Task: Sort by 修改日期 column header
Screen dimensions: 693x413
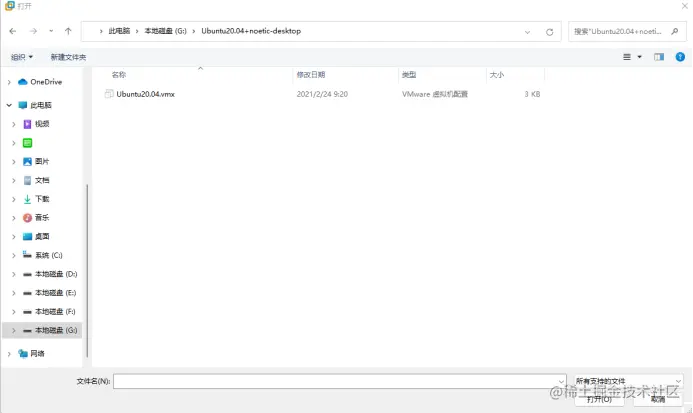Action: (x=311, y=75)
